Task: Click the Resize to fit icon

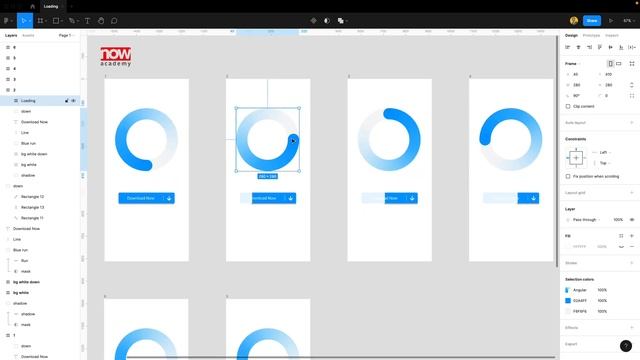Action: (632, 64)
